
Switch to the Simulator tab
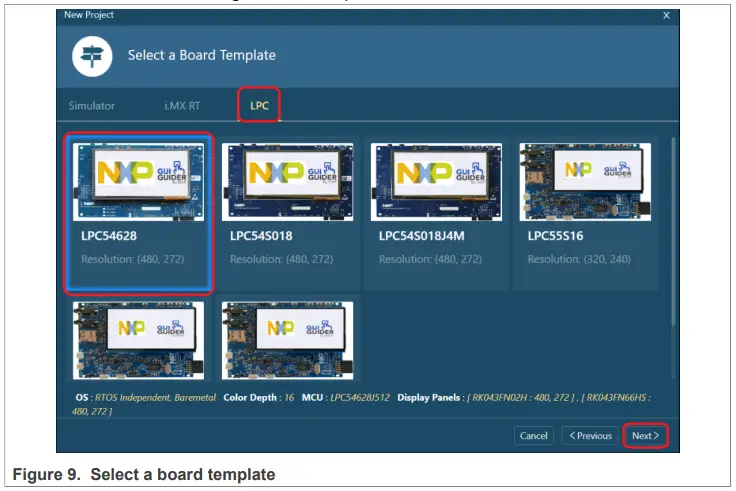coord(92,106)
